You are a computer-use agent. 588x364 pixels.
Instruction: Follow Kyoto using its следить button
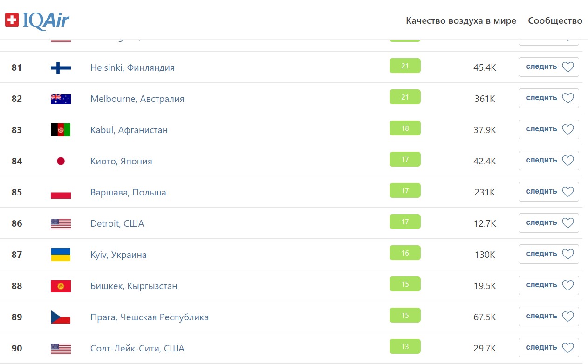coord(549,161)
